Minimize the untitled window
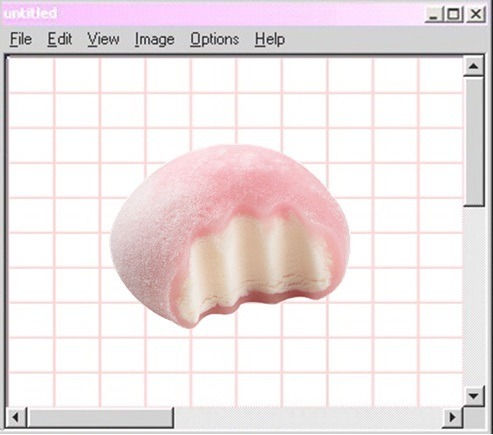493x435 pixels. [433, 14]
